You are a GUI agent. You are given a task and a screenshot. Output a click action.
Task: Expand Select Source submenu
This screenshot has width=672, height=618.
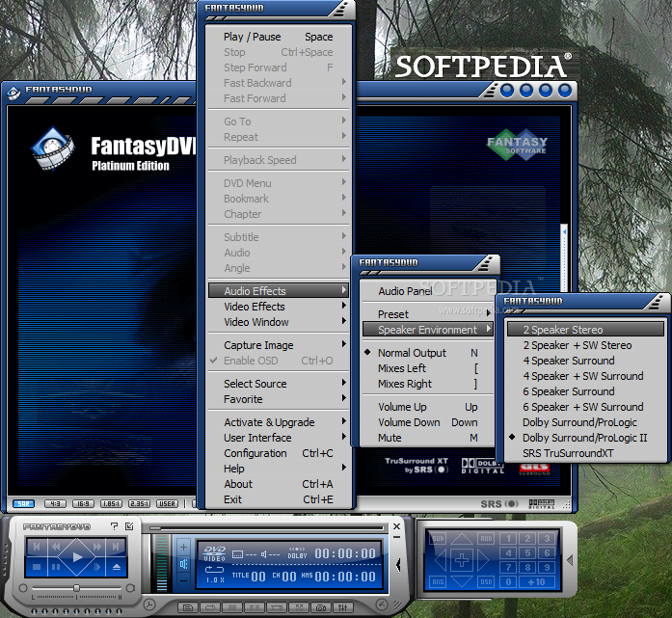[x=279, y=384]
